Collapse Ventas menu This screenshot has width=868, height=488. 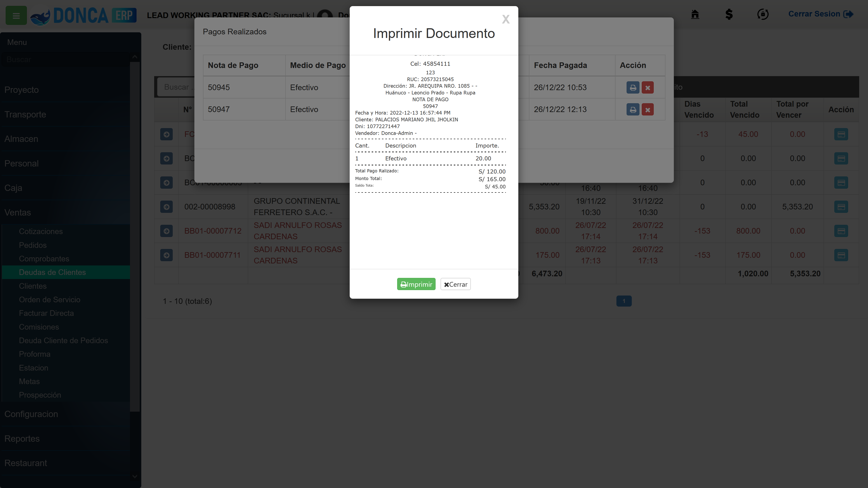[65, 213]
